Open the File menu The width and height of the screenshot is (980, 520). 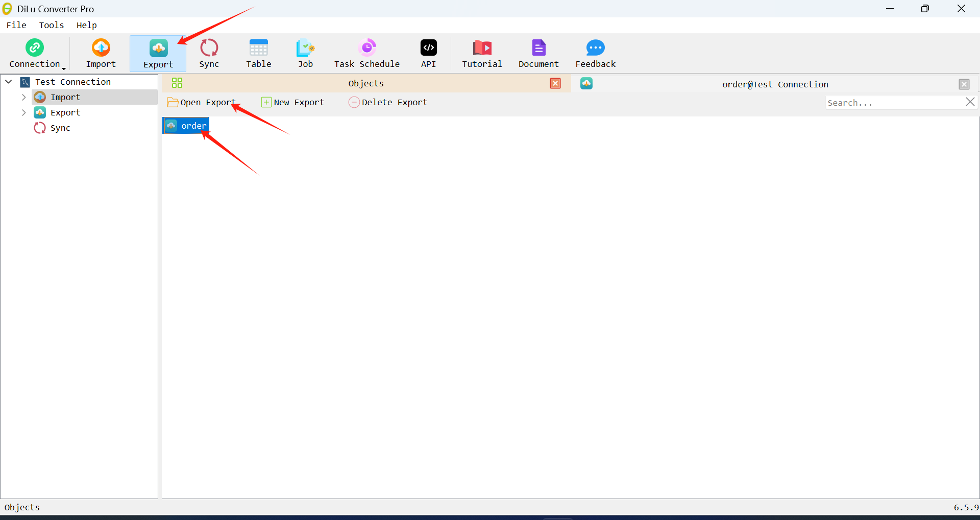click(16, 25)
